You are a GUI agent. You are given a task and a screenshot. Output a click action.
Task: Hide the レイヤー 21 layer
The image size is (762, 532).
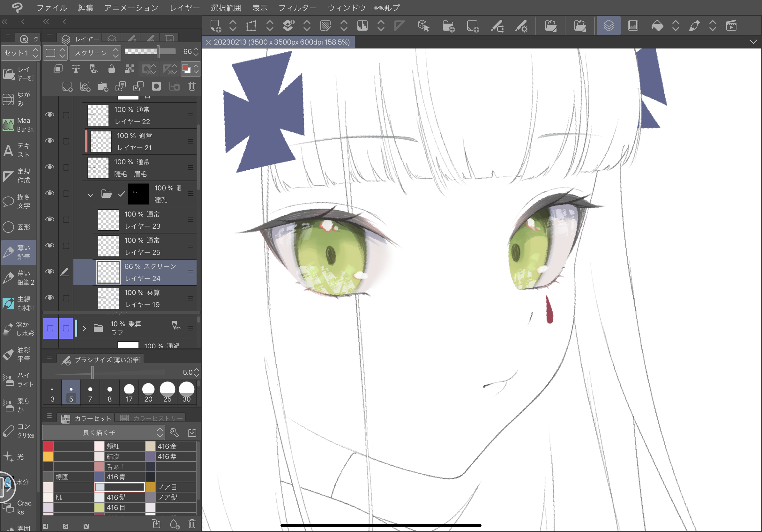coord(50,141)
